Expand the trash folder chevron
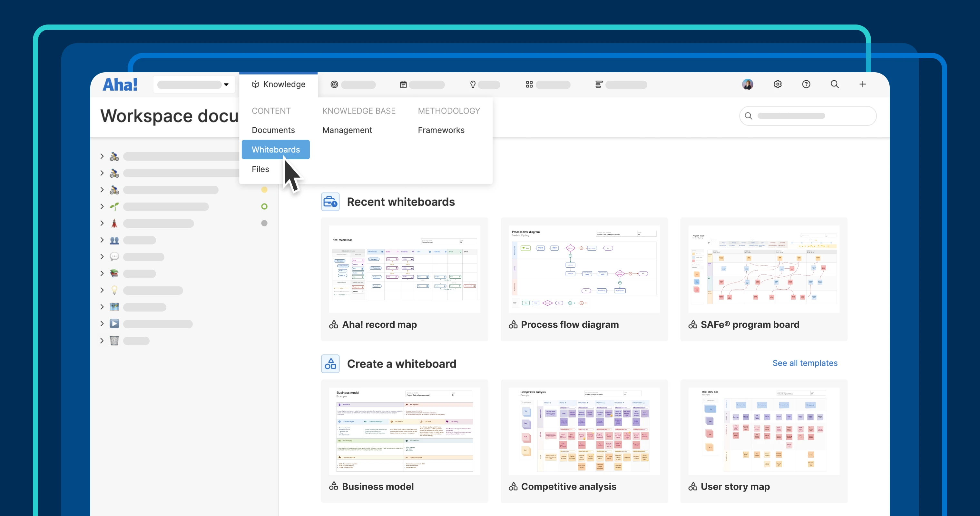This screenshot has width=980, height=516. (102, 341)
